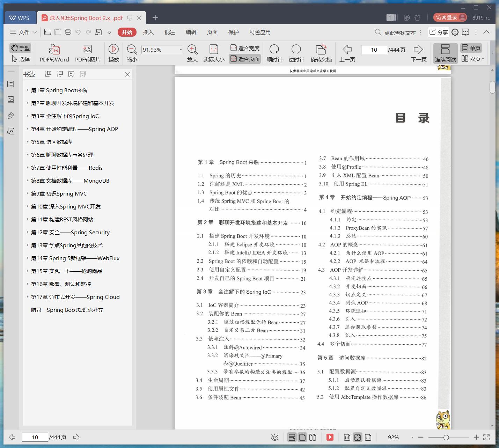Image resolution: width=499 pixels, height=448 pixels.
Task: Expand the 第5章 访问数据库 bookmark
Action: coord(27,142)
